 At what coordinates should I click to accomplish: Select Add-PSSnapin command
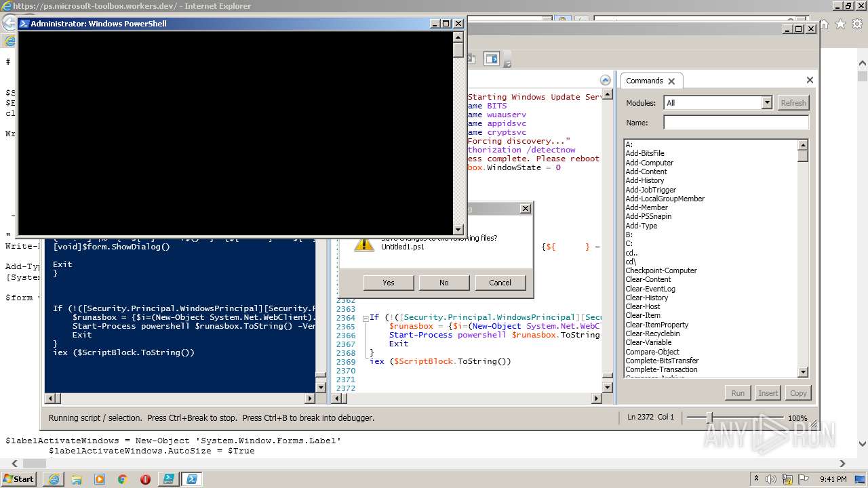click(x=648, y=216)
